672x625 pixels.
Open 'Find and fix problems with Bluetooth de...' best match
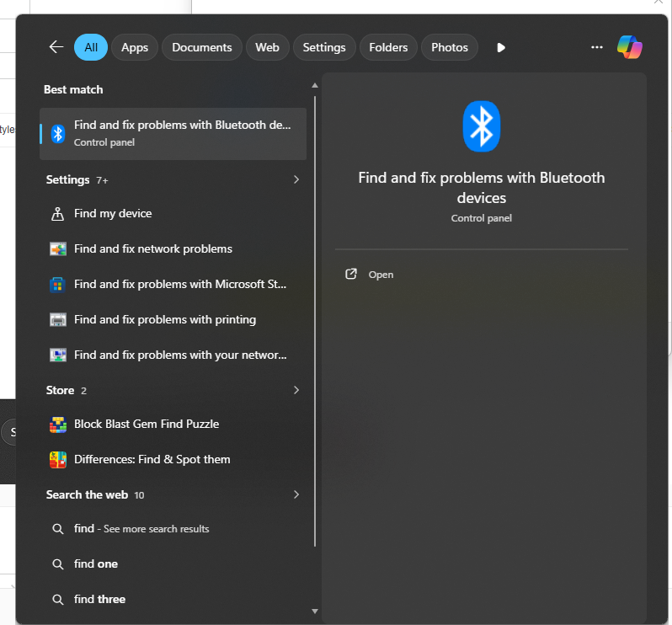point(173,134)
